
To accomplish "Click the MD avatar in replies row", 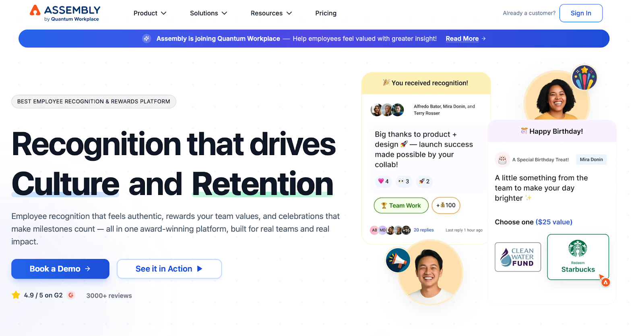I will click(x=382, y=230).
